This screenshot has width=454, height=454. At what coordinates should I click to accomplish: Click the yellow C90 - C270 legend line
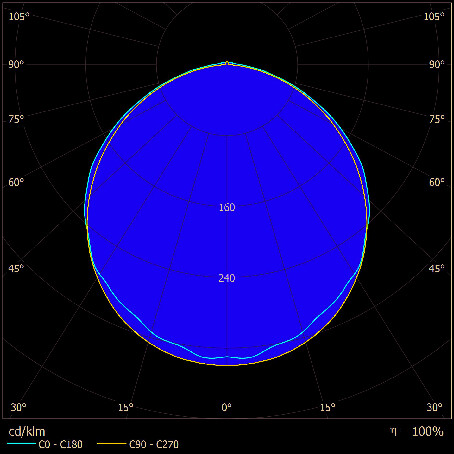112,444
